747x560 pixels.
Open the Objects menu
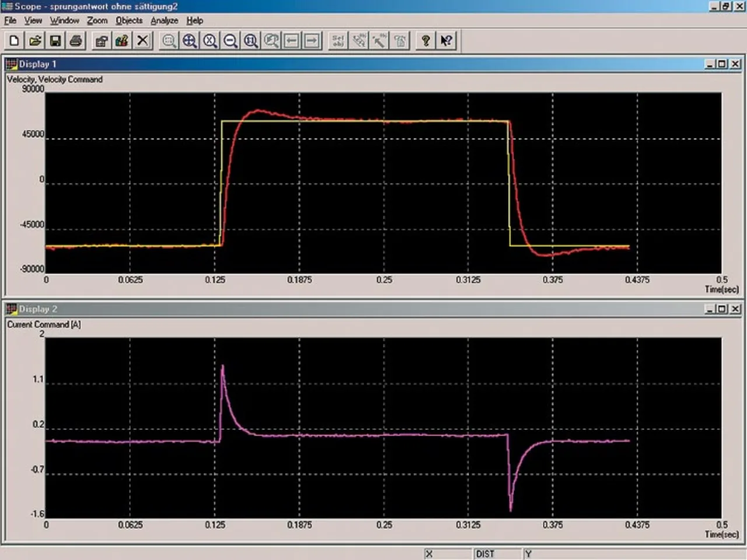coord(128,20)
